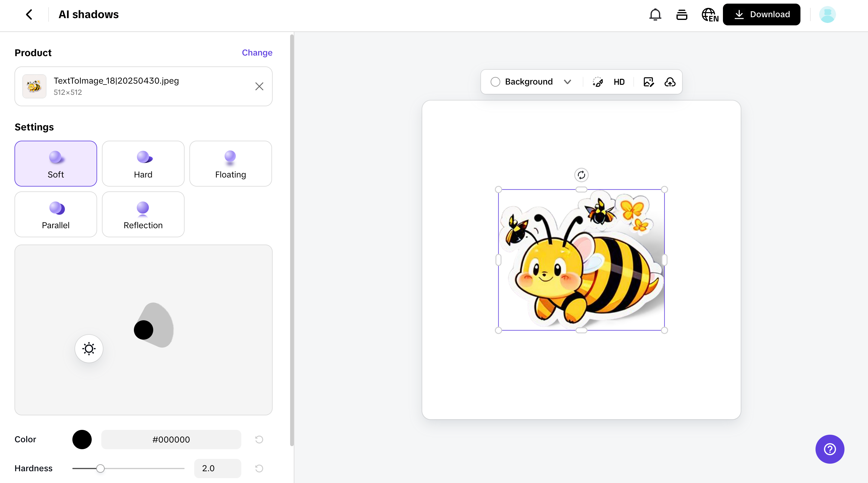This screenshot has width=868, height=483.
Task: Click the Change product link
Action: (257, 53)
